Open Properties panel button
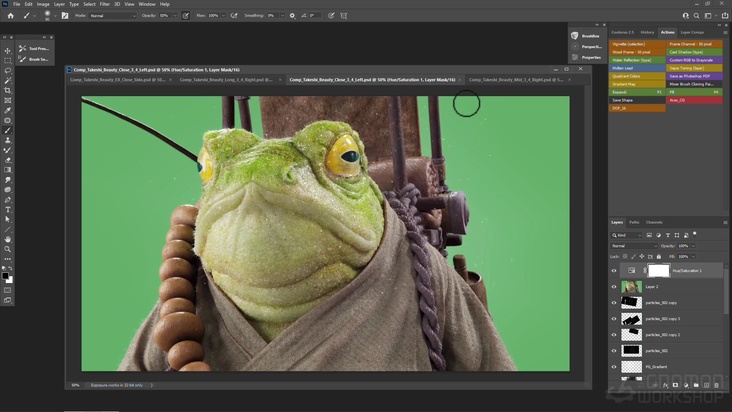The image size is (732, 412). [587, 57]
